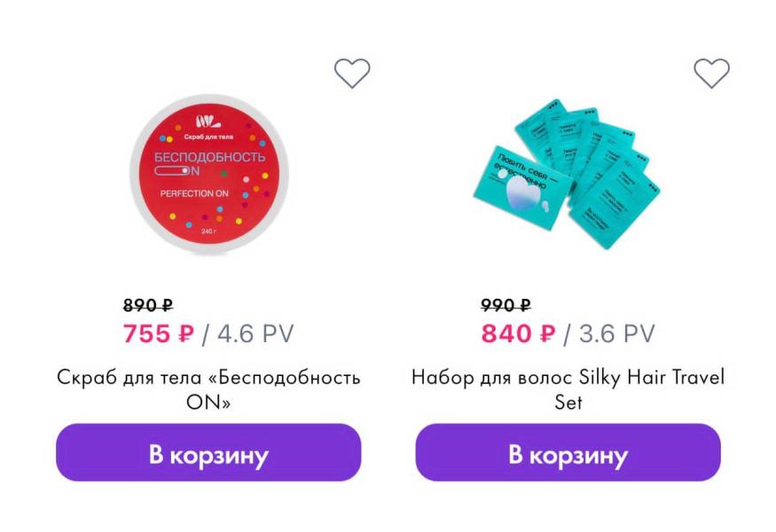Click the 3.6 PV points value

pyautogui.click(x=616, y=334)
